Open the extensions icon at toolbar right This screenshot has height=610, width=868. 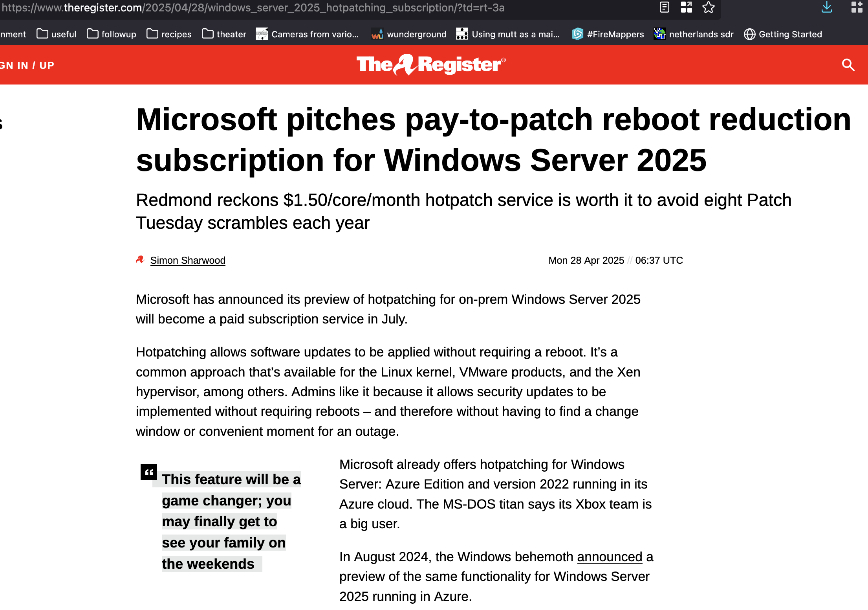coord(856,7)
